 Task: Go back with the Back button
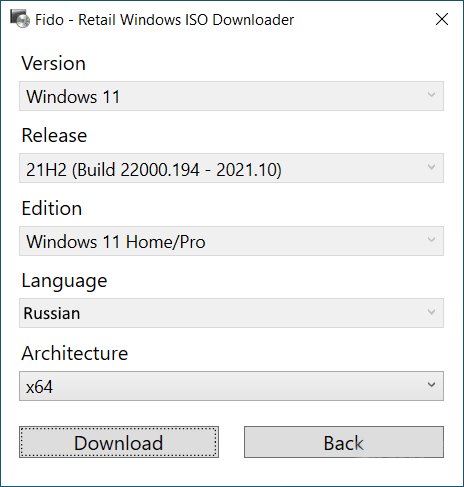[344, 442]
